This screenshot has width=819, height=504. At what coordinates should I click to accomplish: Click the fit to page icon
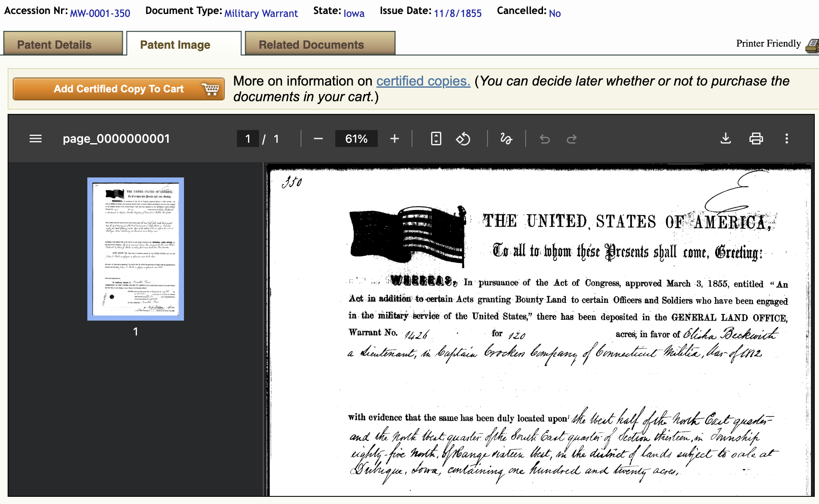[x=436, y=138]
